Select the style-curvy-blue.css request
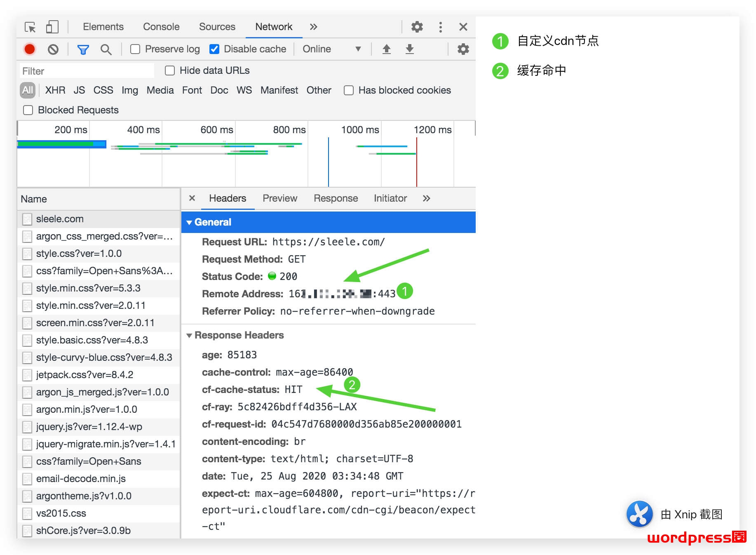 tap(99, 357)
